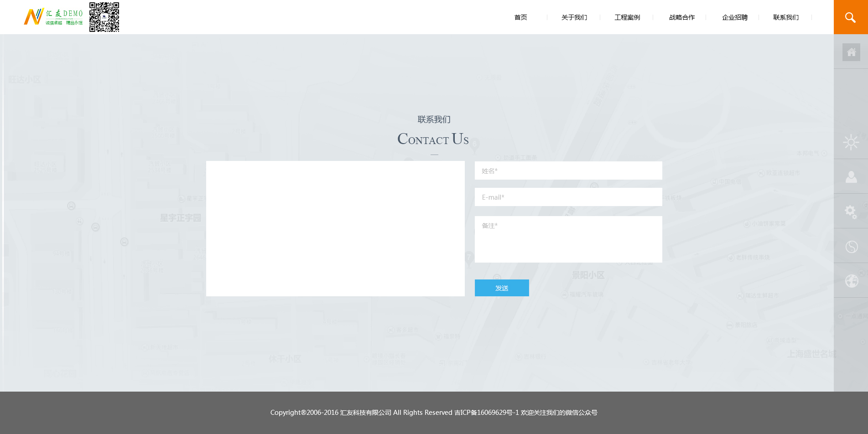868x434 pixels.
Task: Open the 关于我们 menu item
Action: tap(574, 17)
